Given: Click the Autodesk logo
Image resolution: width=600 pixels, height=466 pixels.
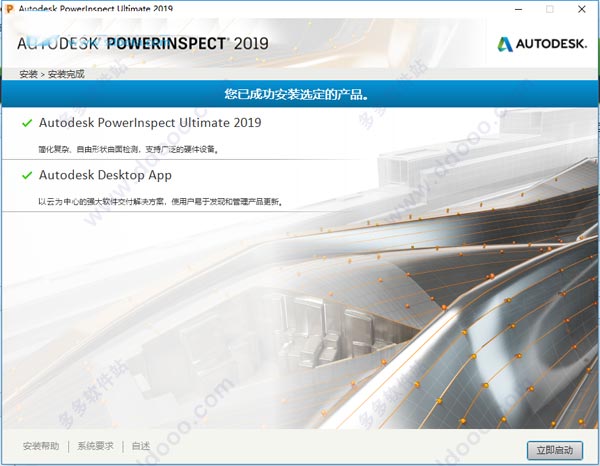Looking at the screenshot, I should [x=542, y=44].
